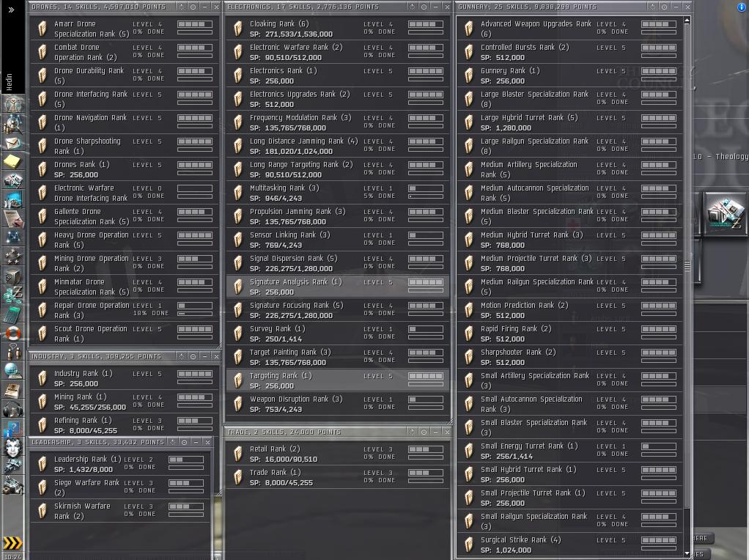Image resolution: width=749 pixels, height=560 pixels.
Task: Open the mail envelope icon
Action: point(13,142)
